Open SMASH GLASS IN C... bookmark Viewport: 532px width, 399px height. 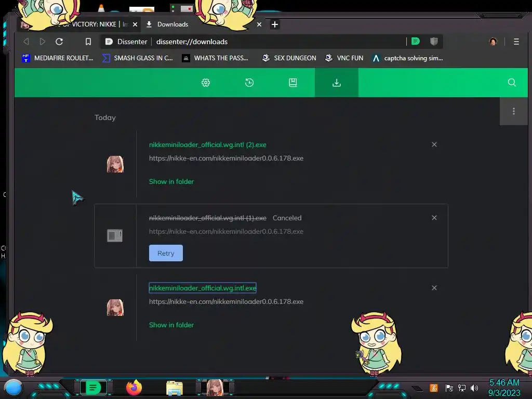click(137, 58)
